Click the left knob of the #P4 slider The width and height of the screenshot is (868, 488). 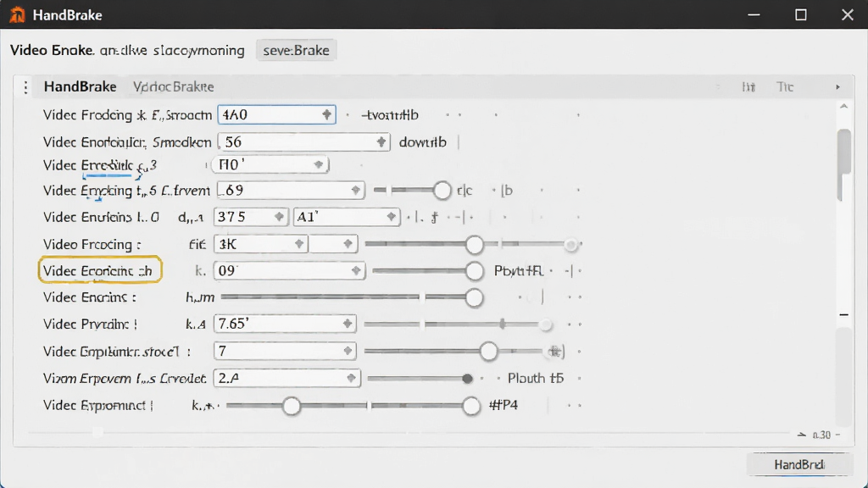(x=292, y=406)
